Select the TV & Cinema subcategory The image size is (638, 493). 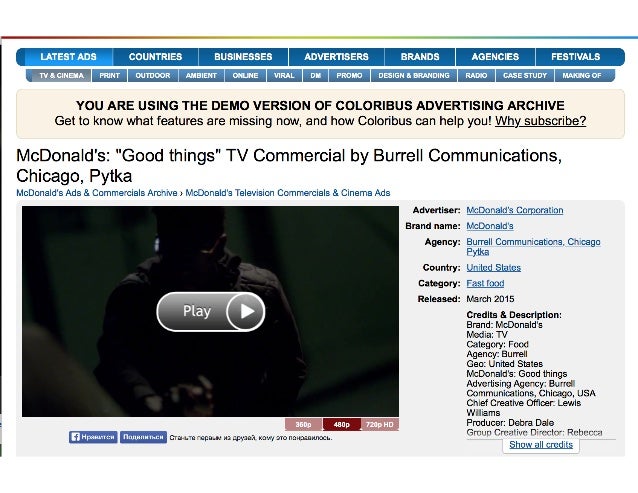pos(61,76)
